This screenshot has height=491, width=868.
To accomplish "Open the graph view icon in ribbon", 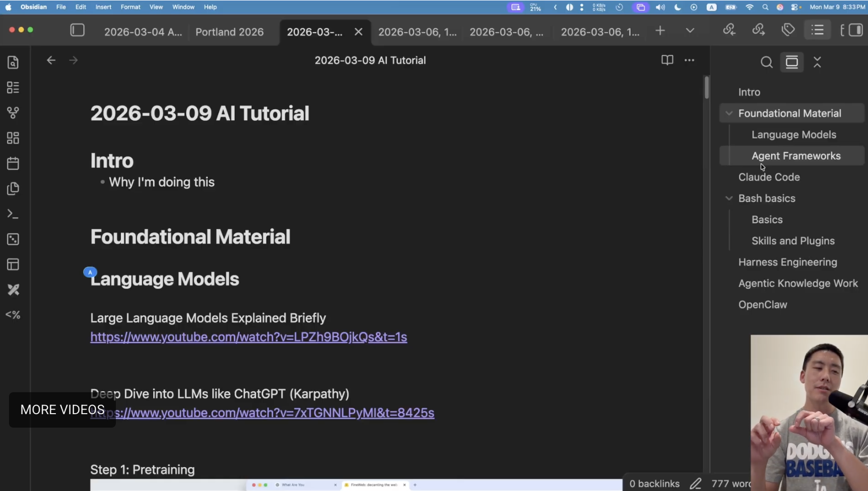I will [x=13, y=113].
